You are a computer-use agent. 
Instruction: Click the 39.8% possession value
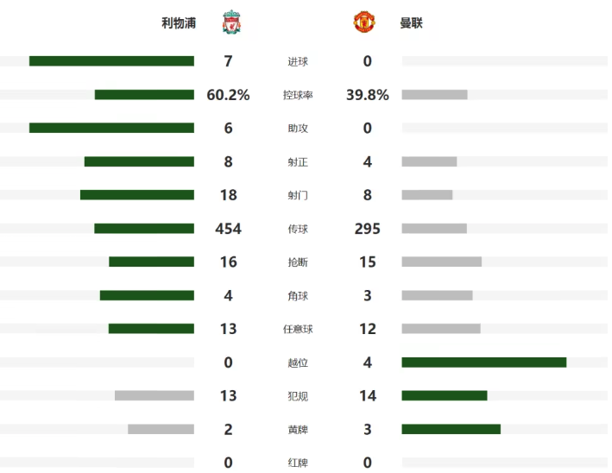click(x=367, y=95)
